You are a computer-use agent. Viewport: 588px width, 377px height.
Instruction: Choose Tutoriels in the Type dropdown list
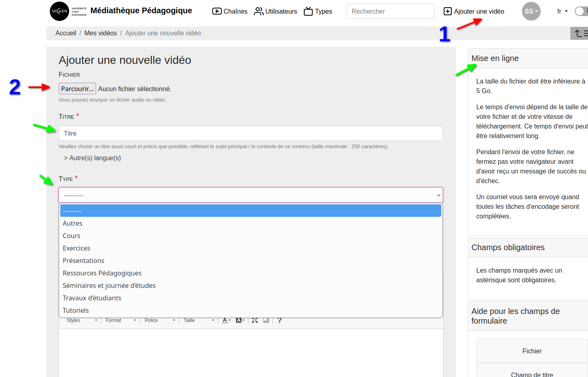click(76, 310)
